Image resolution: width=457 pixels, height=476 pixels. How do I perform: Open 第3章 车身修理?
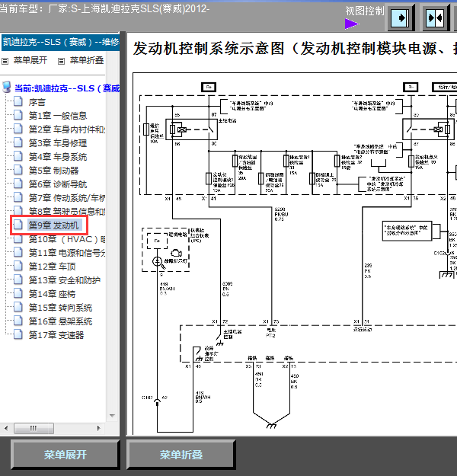point(58,143)
